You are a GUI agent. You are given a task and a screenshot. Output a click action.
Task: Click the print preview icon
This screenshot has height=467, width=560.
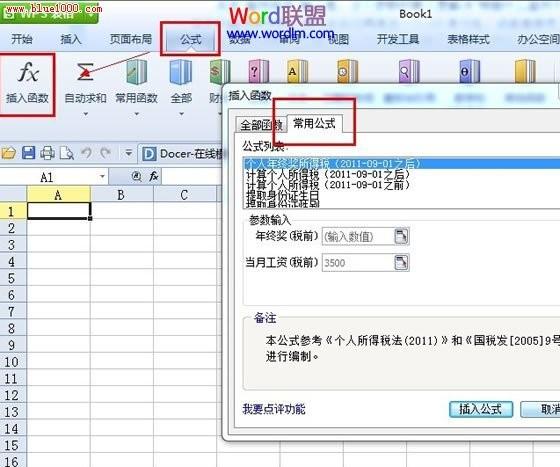tap(66, 153)
